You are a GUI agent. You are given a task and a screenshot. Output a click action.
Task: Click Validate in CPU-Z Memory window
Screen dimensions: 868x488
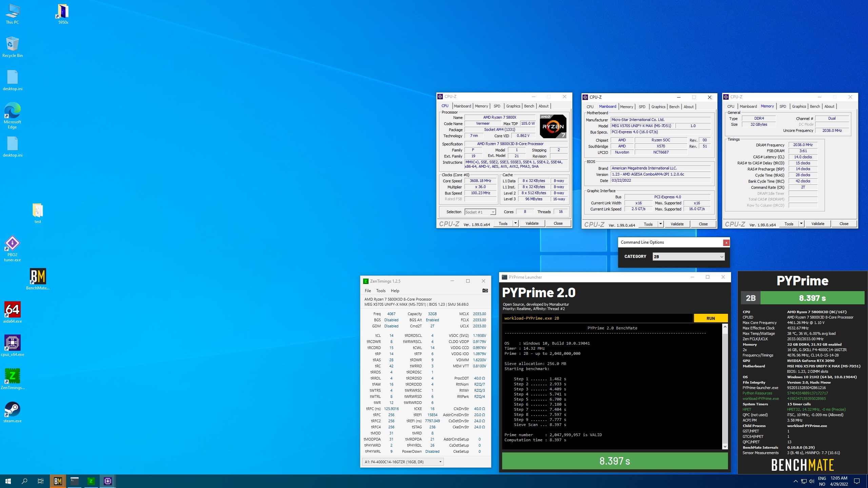pos(817,224)
